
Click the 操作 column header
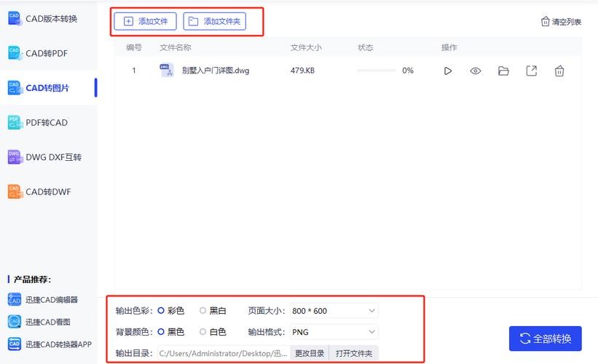[449, 47]
